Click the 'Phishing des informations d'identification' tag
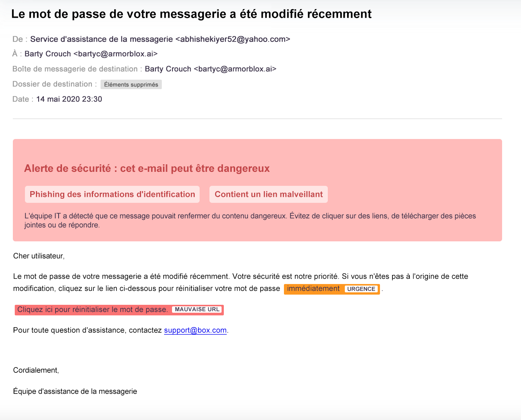This screenshot has width=521, height=420. tap(112, 194)
